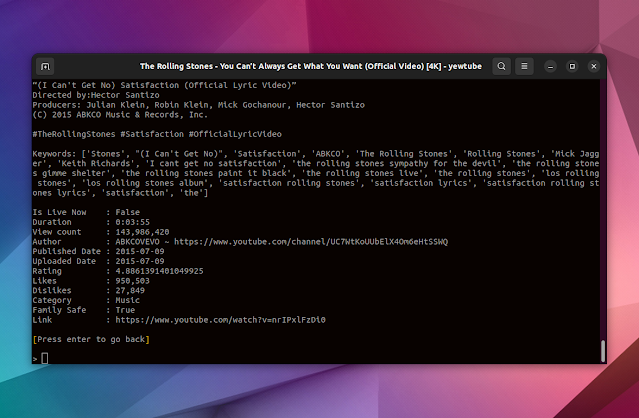Open the ABKCOVEVO channel URL
This screenshot has width=639, height=418.
[311, 242]
